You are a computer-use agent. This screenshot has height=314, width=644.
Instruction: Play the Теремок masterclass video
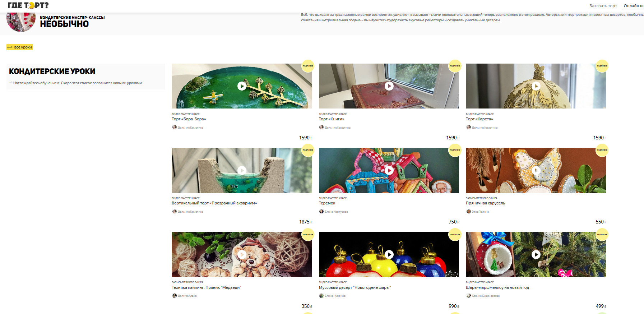coord(389,170)
